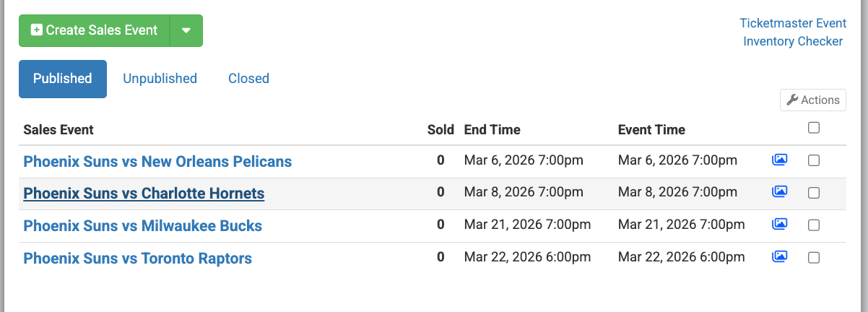Switch to the Unpublished tab

click(x=160, y=79)
